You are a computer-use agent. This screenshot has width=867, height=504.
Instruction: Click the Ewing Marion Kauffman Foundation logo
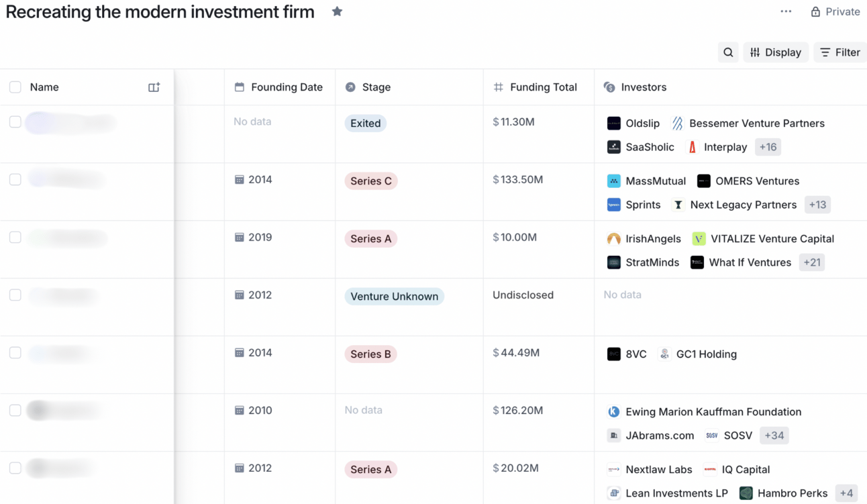tap(614, 412)
